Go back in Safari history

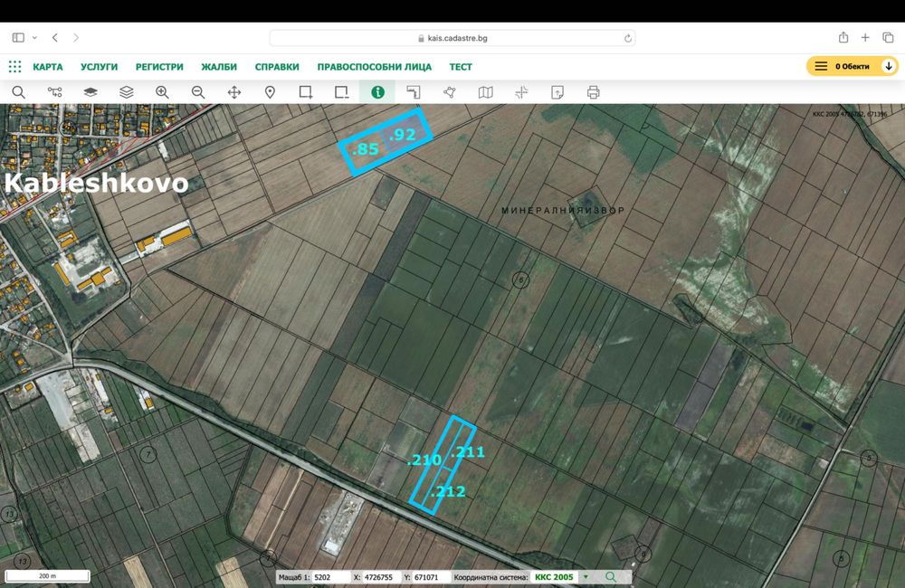[x=55, y=37]
